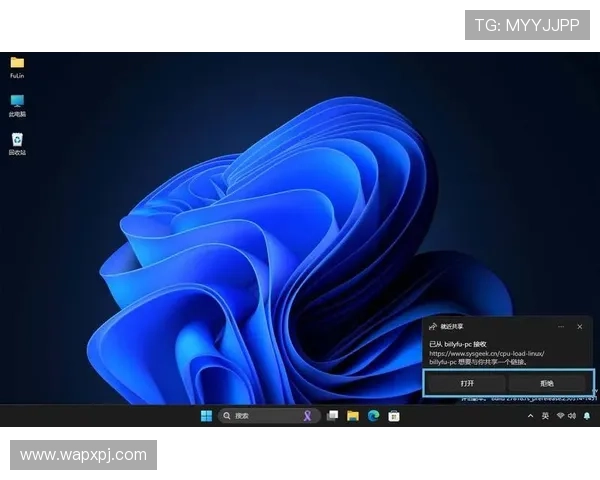Launch Microsoft Edge from the taskbar
This screenshot has height=480, width=600.
pyautogui.click(x=373, y=416)
